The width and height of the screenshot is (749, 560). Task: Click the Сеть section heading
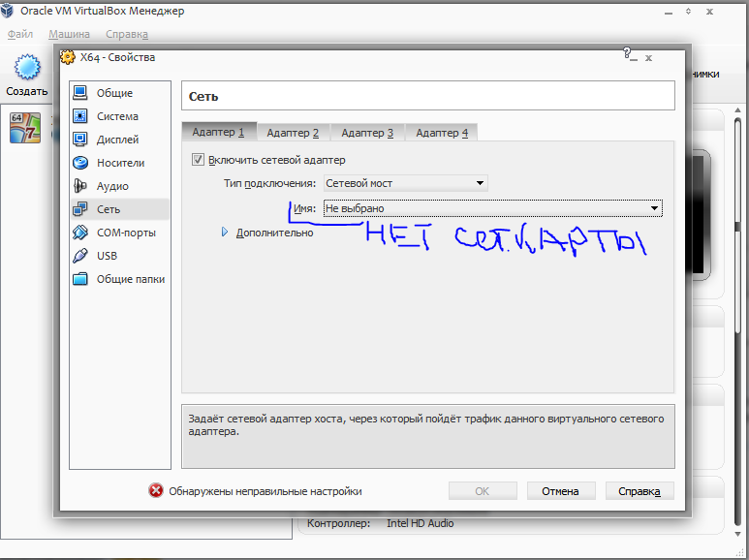tap(203, 97)
